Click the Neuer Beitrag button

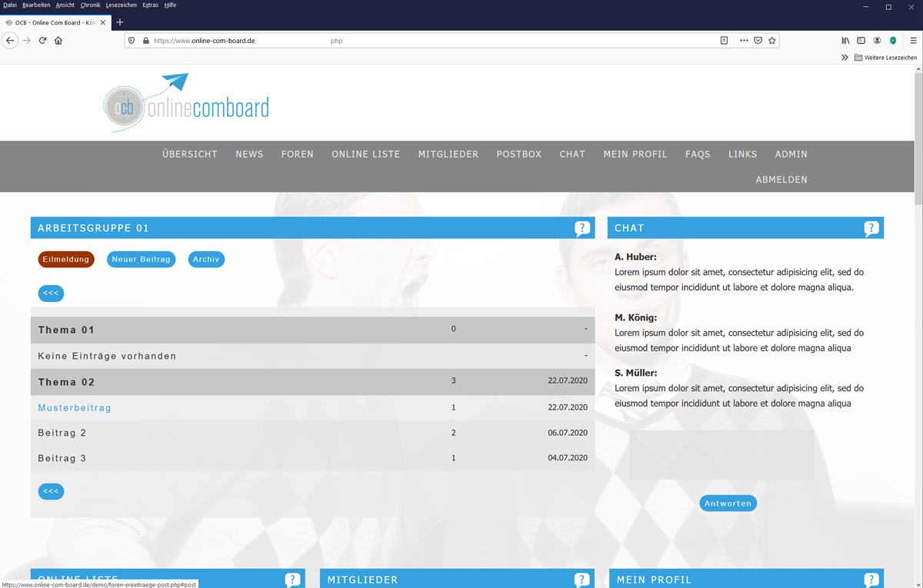tap(141, 260)
